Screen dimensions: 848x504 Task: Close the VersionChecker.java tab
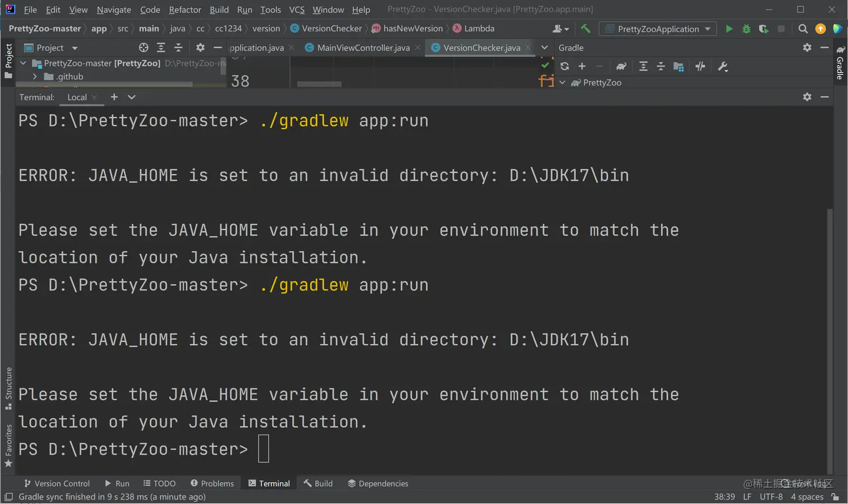pos(528,48)
